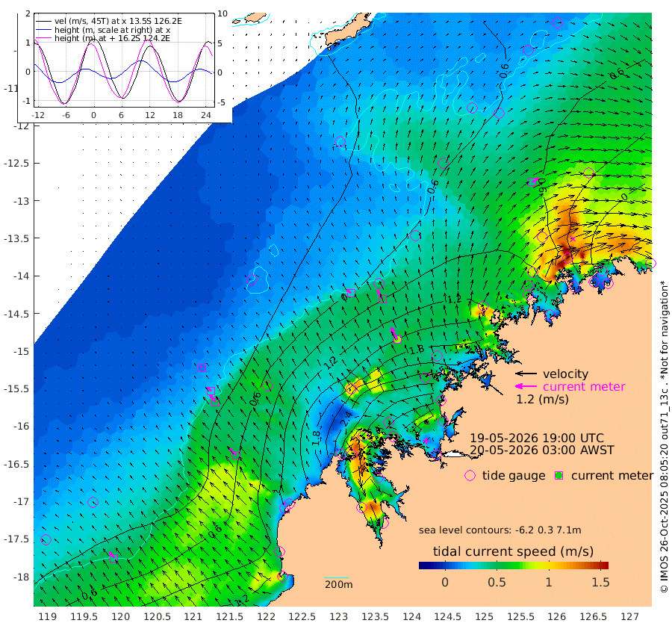This screenshot has width=672, height=632.
Task: Click the magenta 'current meter' legend label
Action: tap(584, 387)
